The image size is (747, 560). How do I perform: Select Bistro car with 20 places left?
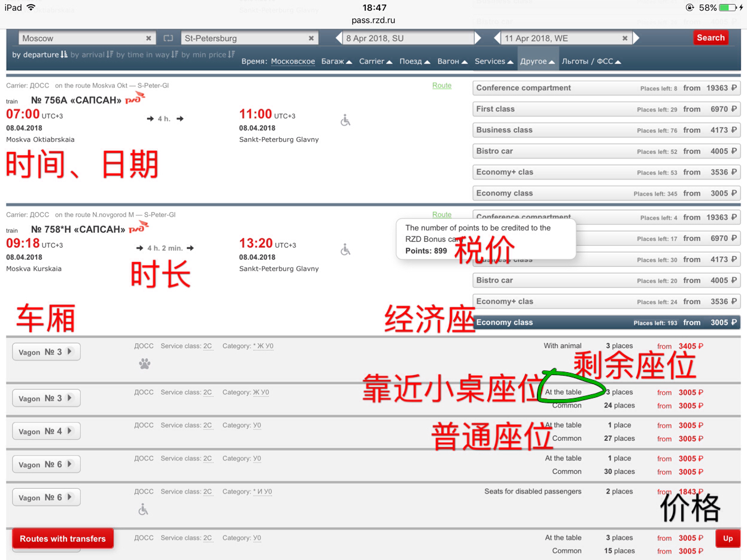(606, 281)
